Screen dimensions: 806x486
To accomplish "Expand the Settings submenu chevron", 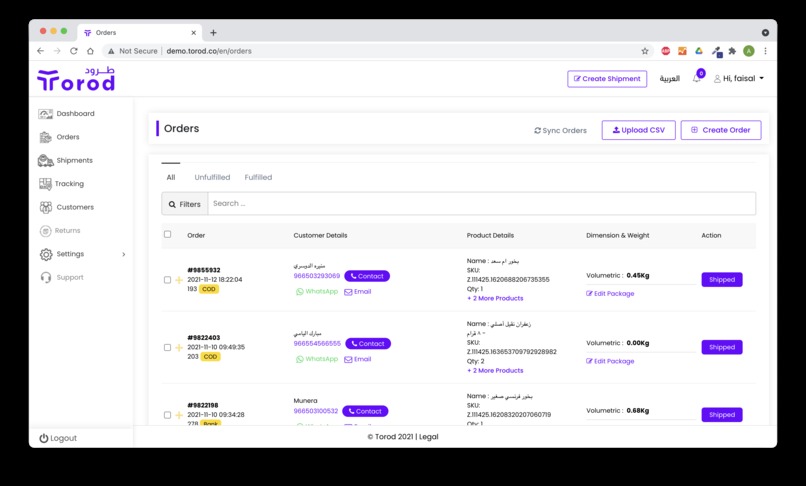I will pos(123,254).
